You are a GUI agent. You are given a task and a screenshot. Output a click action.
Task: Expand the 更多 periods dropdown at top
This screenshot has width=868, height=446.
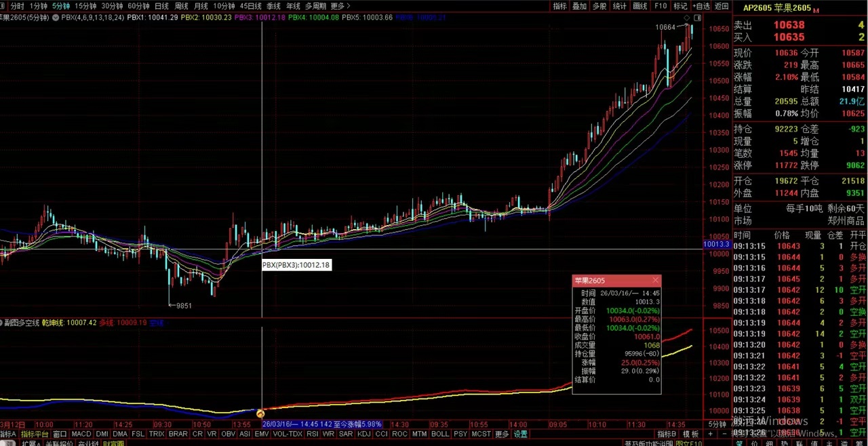coord(340,6)
